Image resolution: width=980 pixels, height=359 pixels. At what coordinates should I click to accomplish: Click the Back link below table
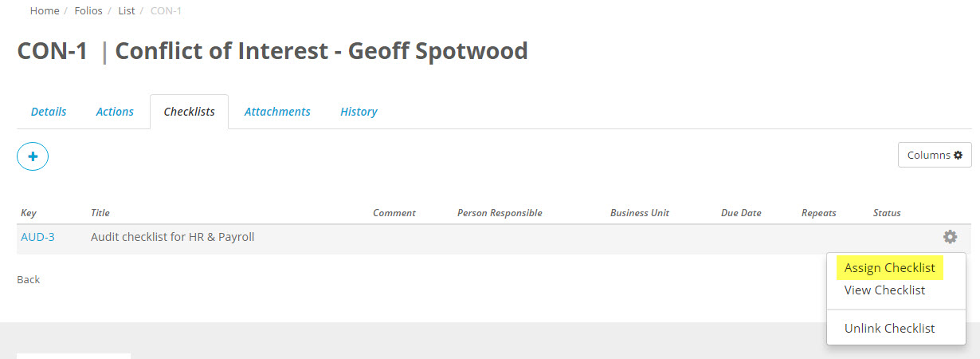tap(29, 280)
